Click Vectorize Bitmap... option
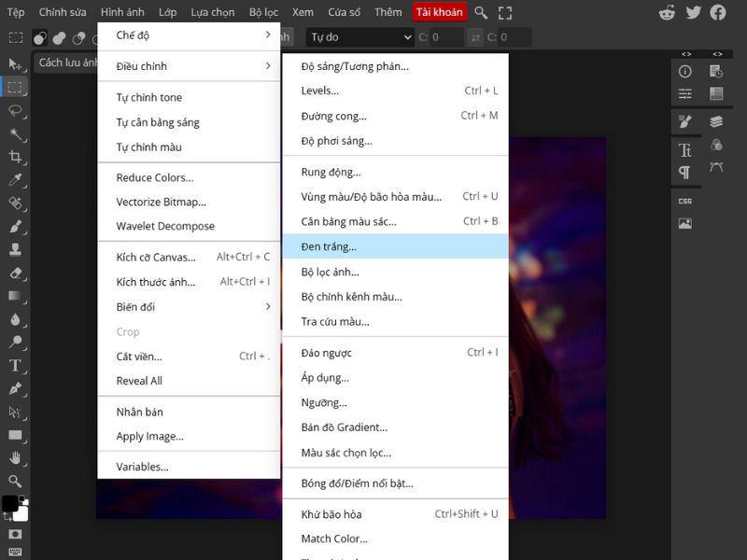 (189, 202)
